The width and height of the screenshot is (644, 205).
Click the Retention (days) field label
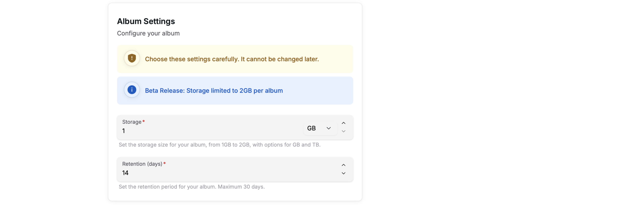coord(142,164)
